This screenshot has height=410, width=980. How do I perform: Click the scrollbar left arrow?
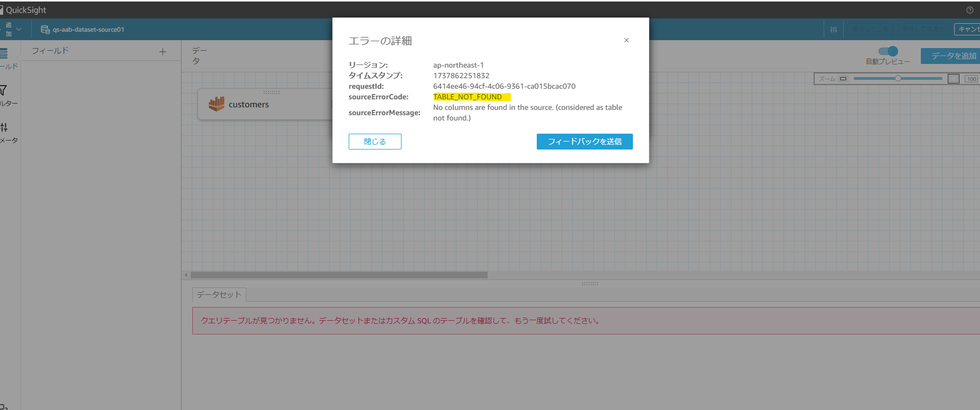click(x=186, y=275)
